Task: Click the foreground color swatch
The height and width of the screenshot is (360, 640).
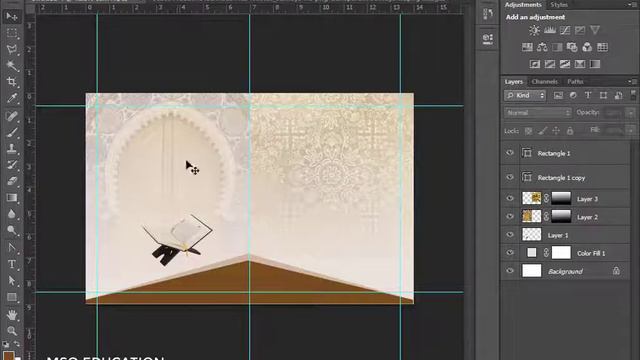Action: (x=9, y=356)
